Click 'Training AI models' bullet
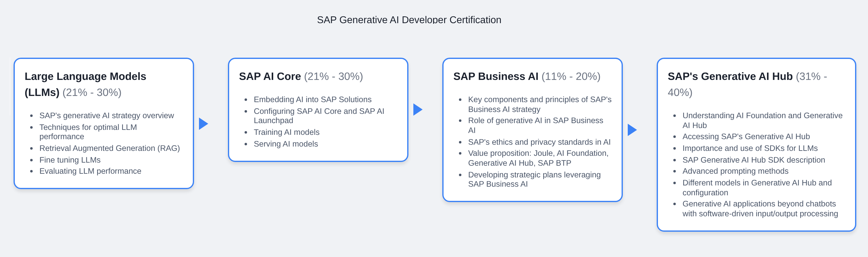Screen dimensions: 868x257 pos(286,132)
